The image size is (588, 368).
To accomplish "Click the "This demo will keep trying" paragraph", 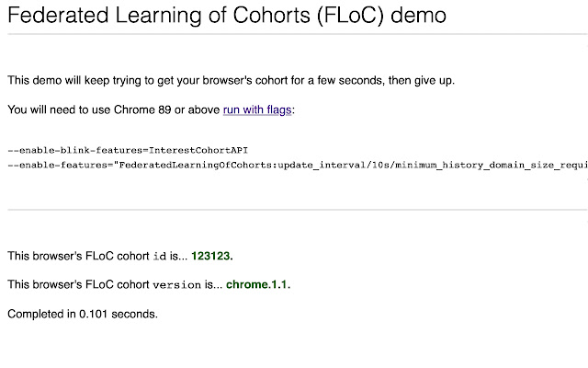I will (231, 80).
